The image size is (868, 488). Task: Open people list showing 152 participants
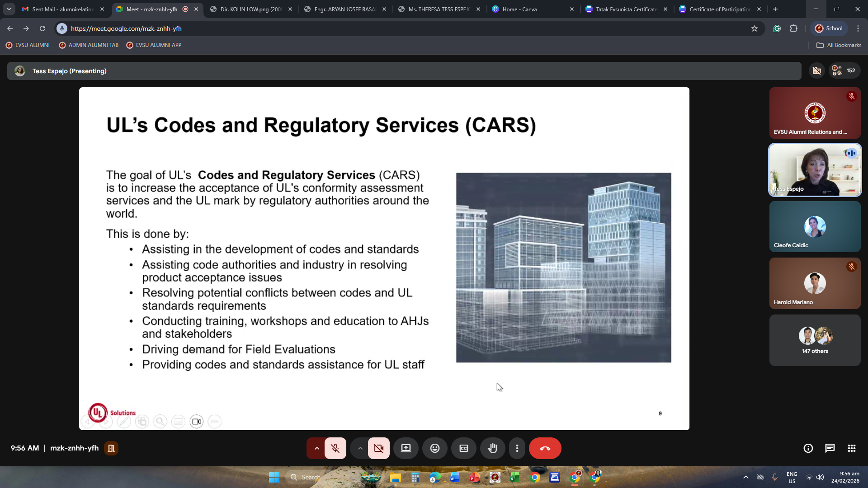pyautogui.click(x=844, y=70)
